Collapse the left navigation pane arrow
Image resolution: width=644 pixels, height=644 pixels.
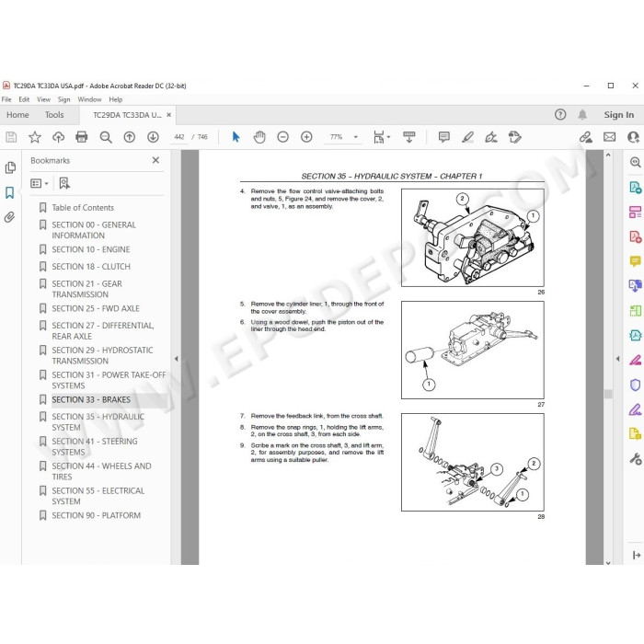click(x=177, y=359)
